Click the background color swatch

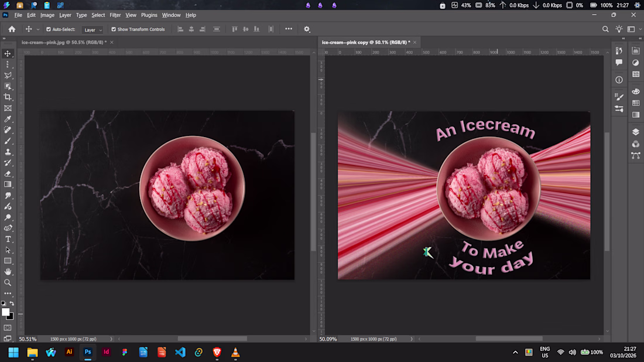tap(11, 317)
